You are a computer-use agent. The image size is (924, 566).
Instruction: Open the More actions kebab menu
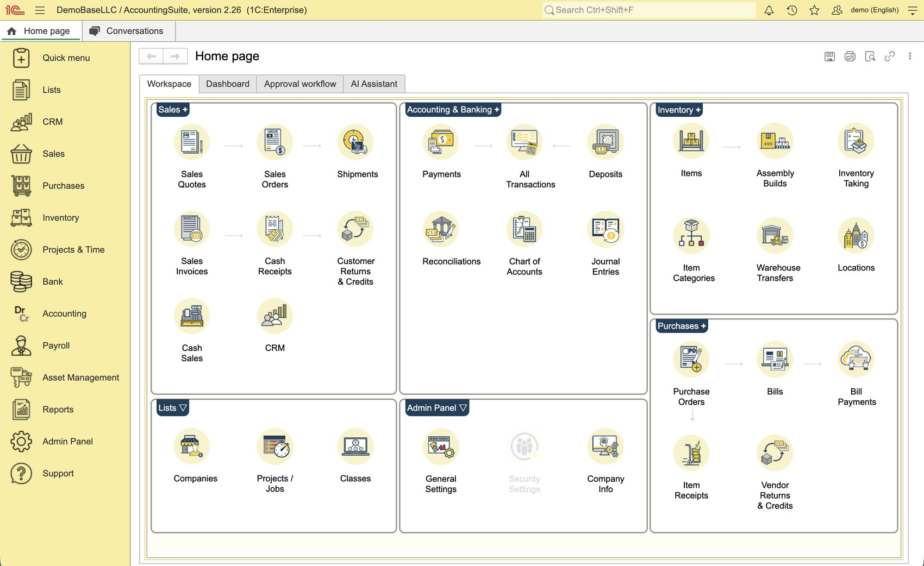(x=910, y=56)
